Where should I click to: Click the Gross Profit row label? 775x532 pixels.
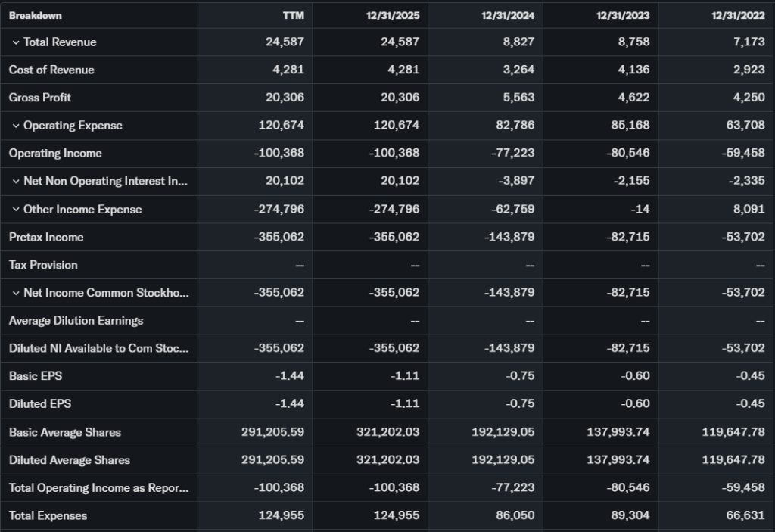coord(40,98)
